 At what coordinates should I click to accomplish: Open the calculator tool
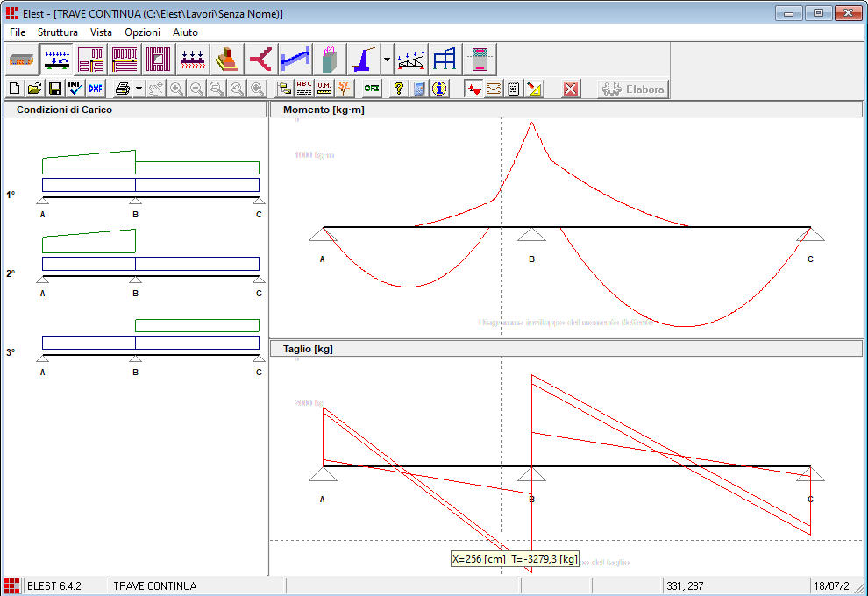pos(419,89)
